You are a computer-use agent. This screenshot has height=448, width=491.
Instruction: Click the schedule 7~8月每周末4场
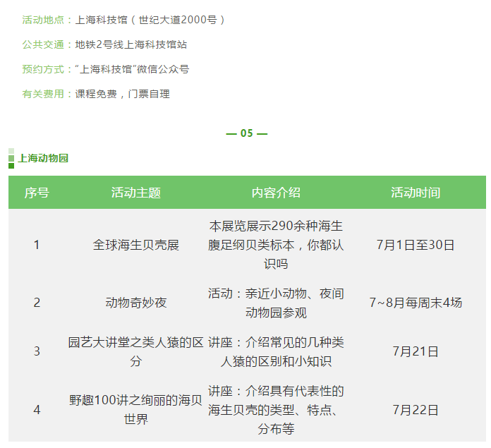coord(416,303)
